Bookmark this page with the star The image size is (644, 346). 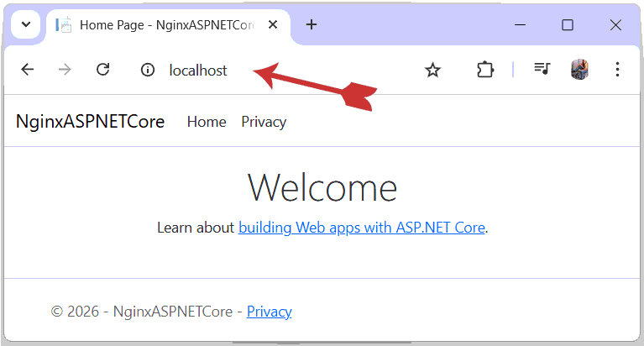(432, 70)
